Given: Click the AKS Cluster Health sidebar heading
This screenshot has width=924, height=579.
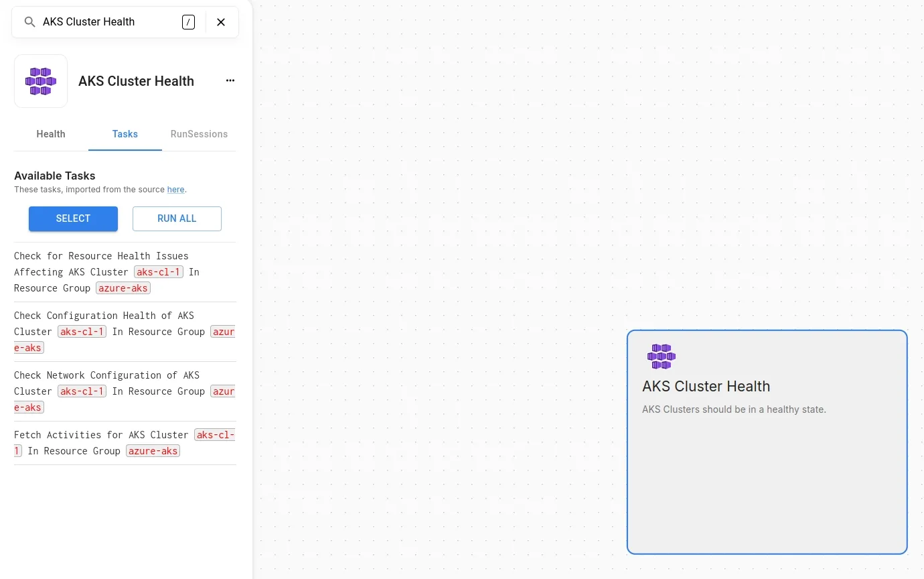Looking at the screenshot, I should (136, 81).
